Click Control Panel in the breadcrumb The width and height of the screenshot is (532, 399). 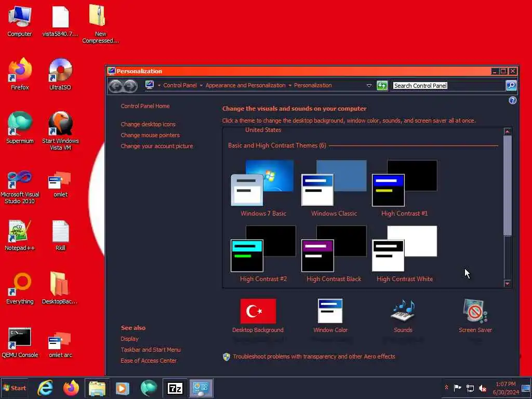point(180,86)
